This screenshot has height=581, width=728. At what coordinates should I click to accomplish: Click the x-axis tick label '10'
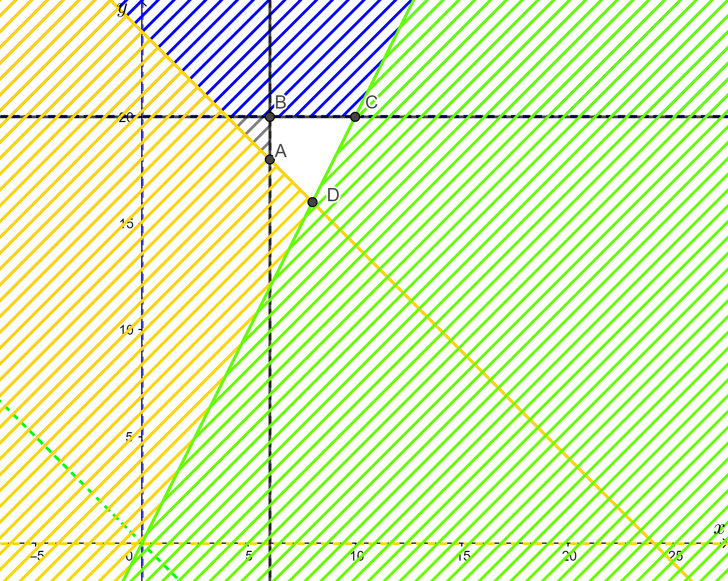tap(356, 556)
